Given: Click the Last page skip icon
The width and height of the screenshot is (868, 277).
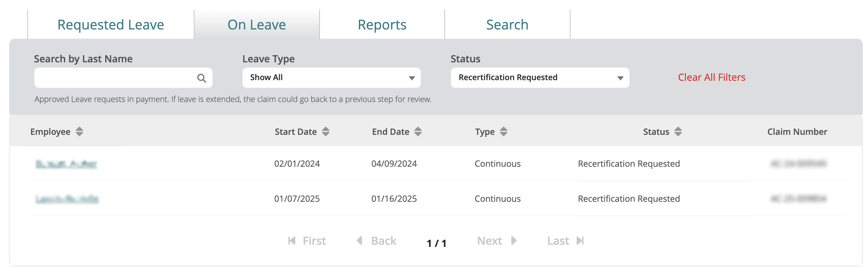Looking at the screenshot, I should click(580, 241).
